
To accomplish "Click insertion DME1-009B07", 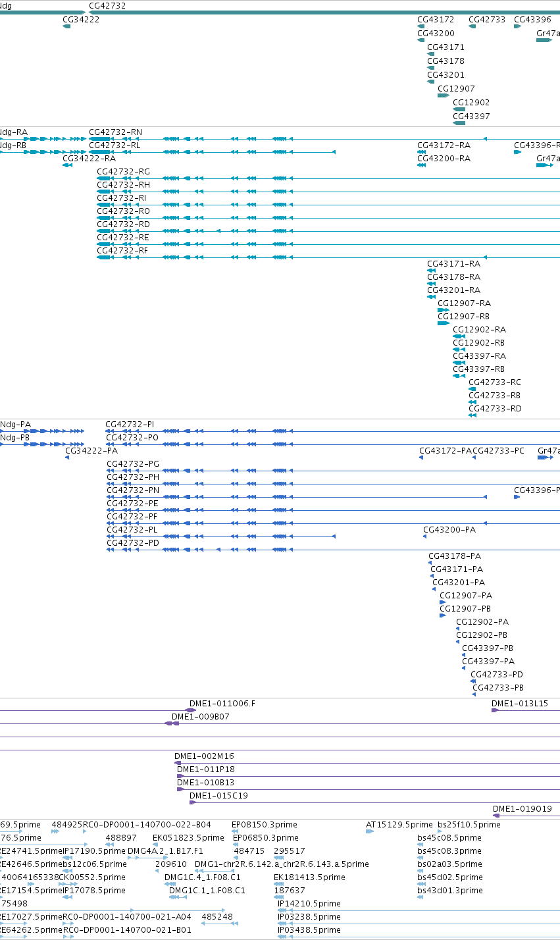I will 201,717.
